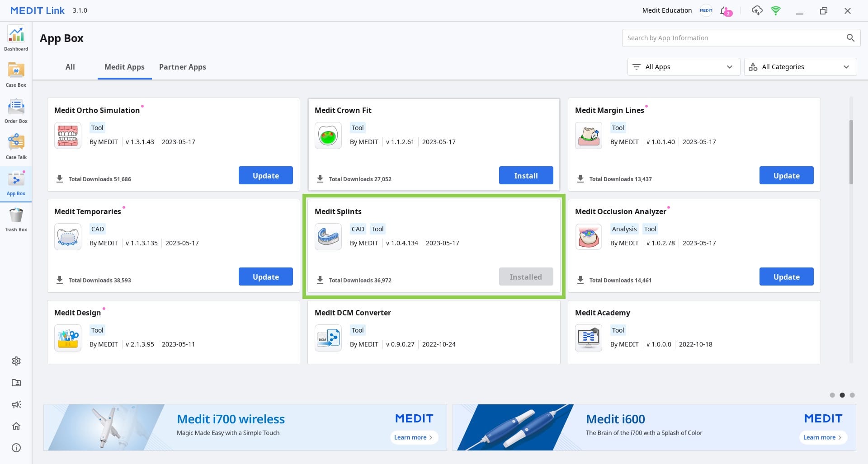Click the CAD tag on Medit Temporaries

tap(98, 229)
